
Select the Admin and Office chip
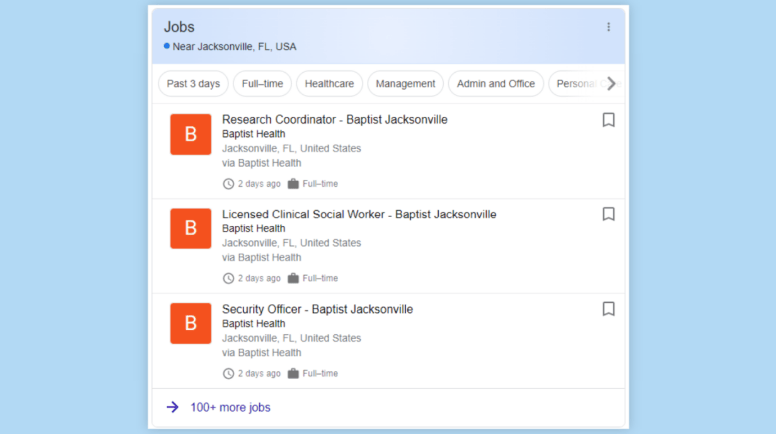click(495, 84)
